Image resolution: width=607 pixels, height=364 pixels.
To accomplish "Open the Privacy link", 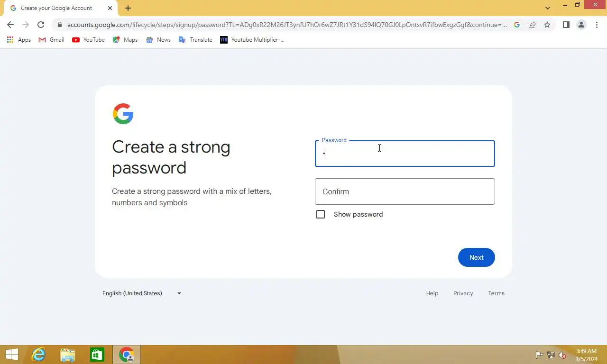I will click(463, 293).
